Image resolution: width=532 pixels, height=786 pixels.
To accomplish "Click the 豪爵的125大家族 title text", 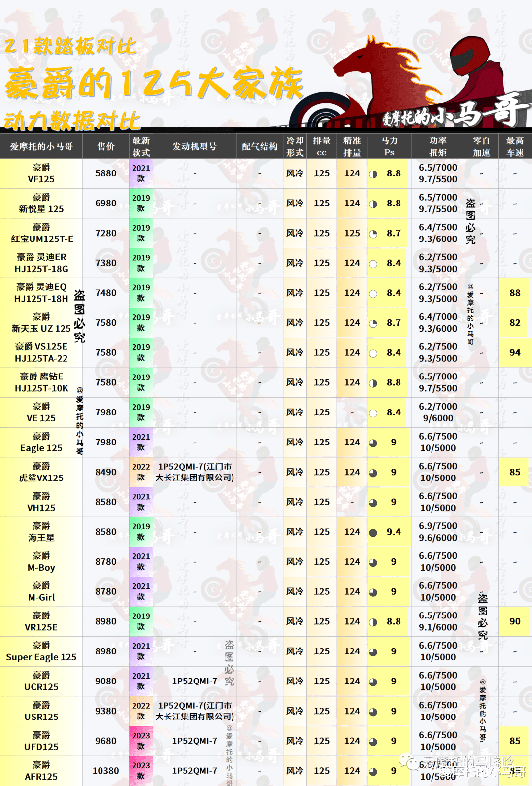I will tap(154, 83).
